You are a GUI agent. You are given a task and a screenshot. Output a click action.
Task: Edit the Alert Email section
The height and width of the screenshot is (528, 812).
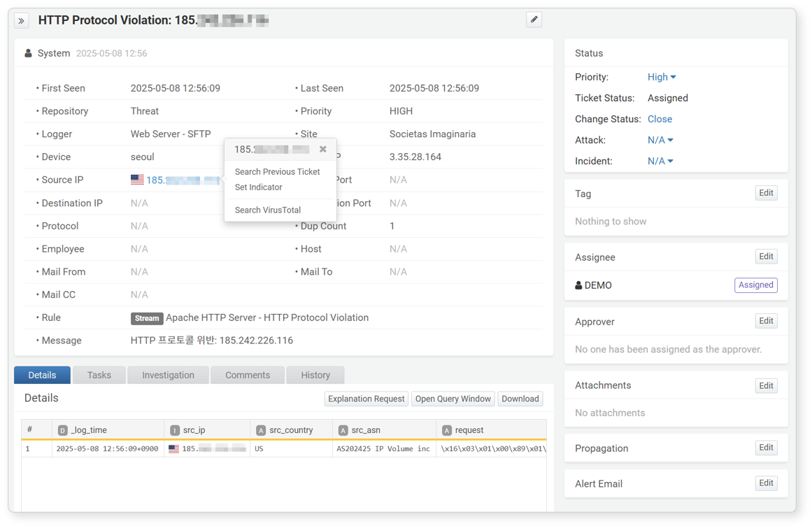click(766, 483)
